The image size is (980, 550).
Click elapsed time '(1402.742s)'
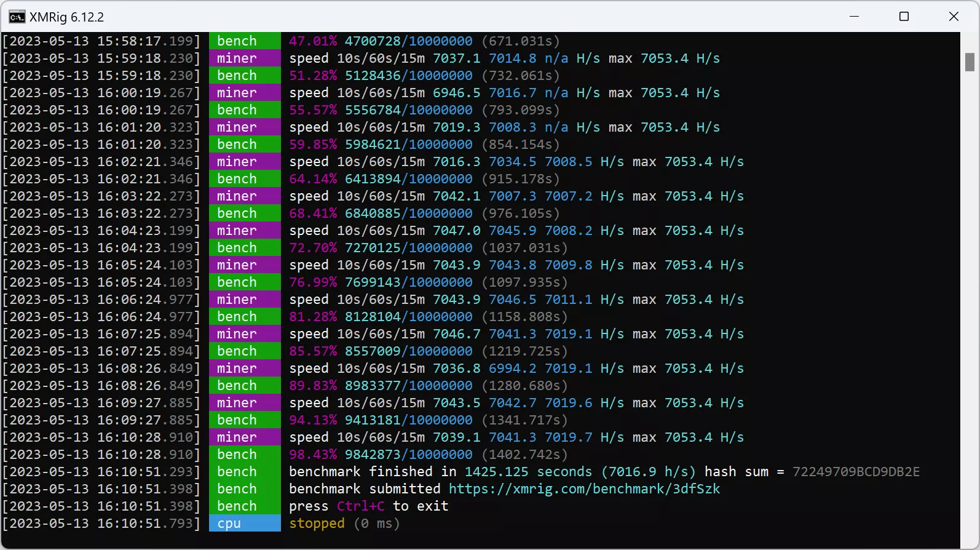point(524,455)
